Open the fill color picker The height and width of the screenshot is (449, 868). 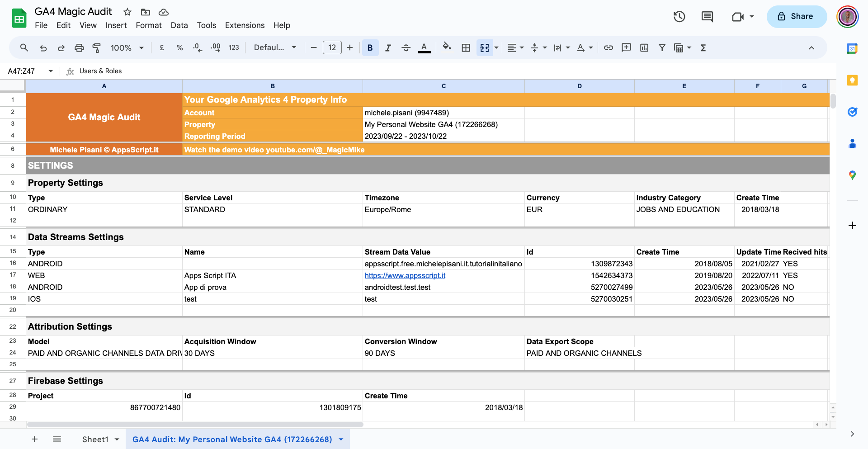tap(447, 47)
